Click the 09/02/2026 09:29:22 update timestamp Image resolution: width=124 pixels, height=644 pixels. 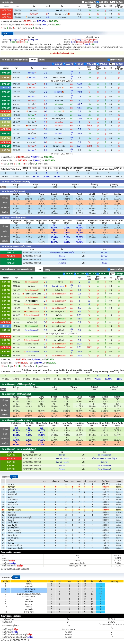click(20, 569)
